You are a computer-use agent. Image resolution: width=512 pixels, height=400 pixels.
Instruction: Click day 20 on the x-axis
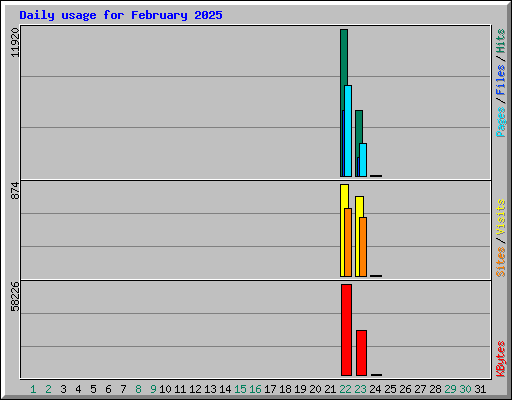click(x=315, y=389)
